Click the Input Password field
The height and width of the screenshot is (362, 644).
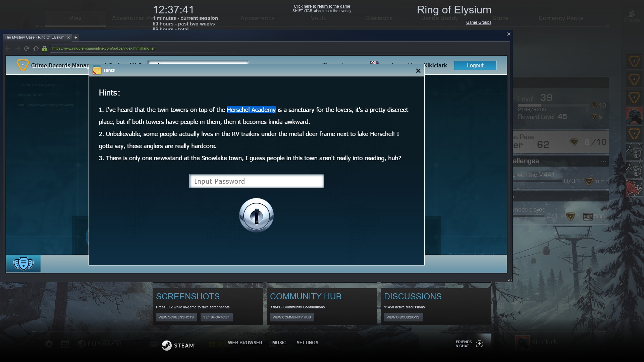tap(256, 181)
